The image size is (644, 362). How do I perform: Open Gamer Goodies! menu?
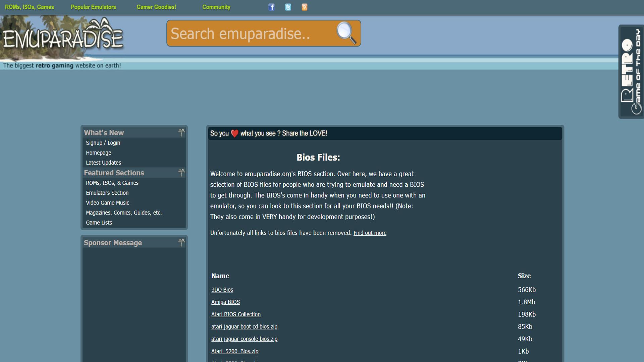click(x=156, y=7)
